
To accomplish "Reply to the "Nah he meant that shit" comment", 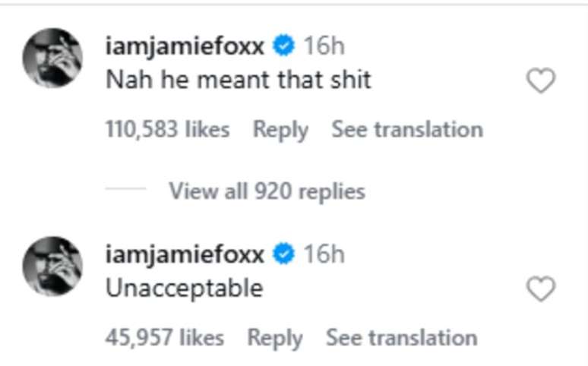I will click(x=280, y=130).
